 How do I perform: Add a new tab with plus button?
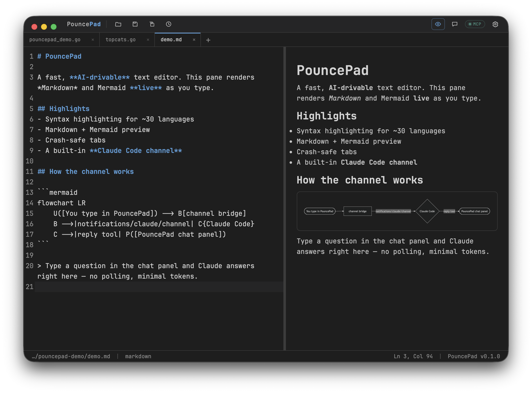coord(208,40)
